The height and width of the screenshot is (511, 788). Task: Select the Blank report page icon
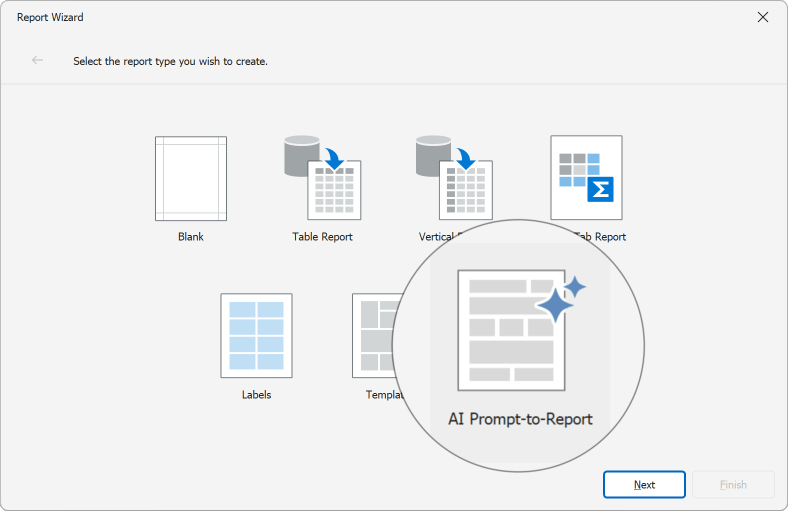pyautogui.click(x=190, y=178)
